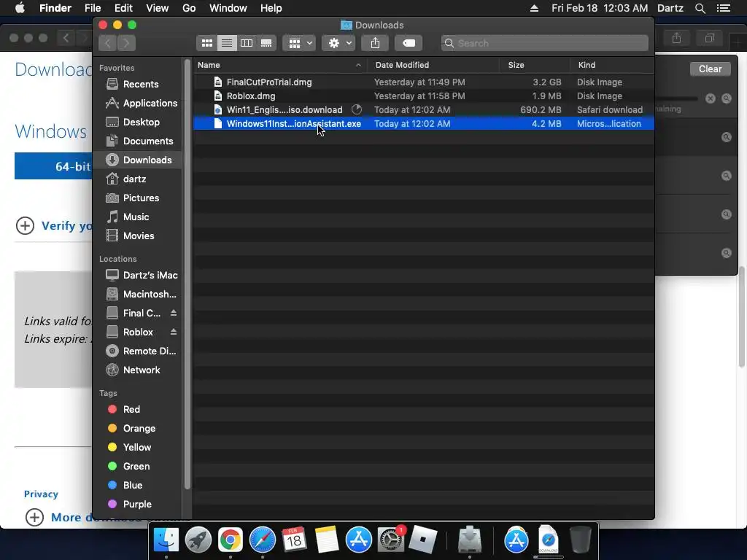This screenshot has width=747, height=560.
Task: Filter by Yellow tag
Action: 136,448
